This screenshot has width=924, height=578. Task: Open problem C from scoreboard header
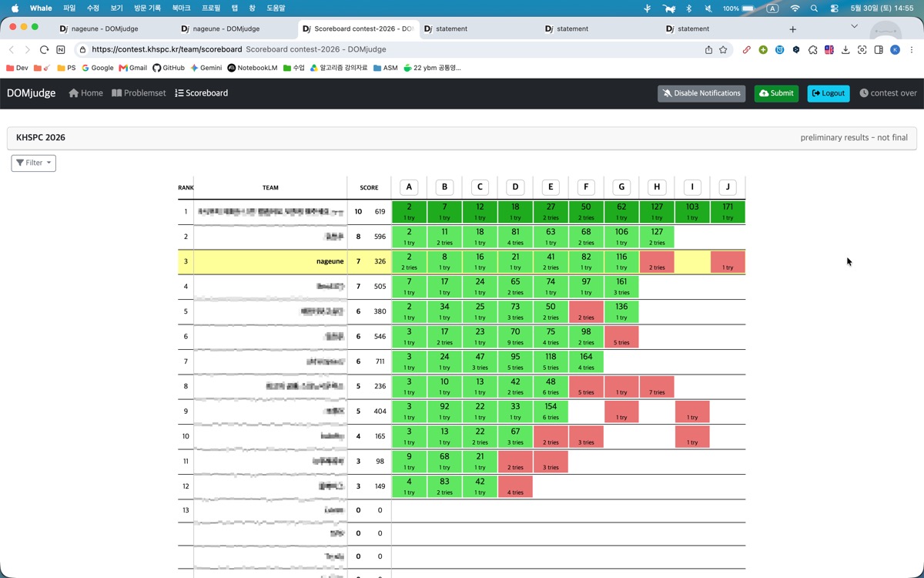click(x=480, y=187)
